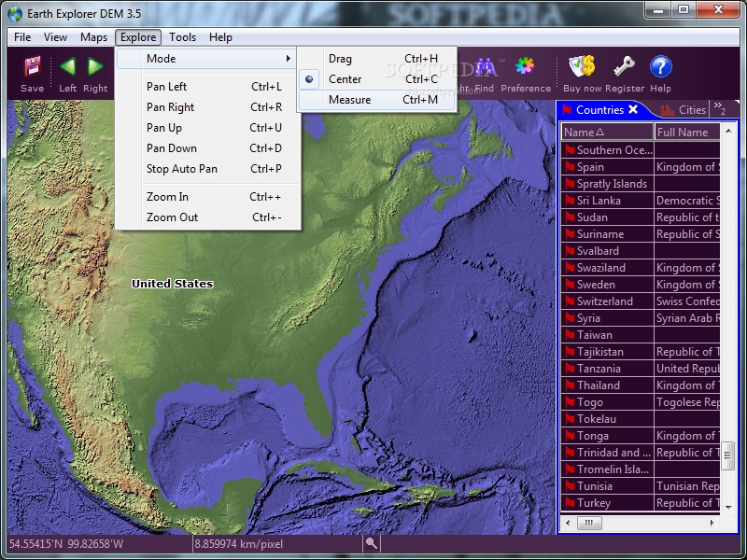The width and height of the screenshot is (747, 560).
Task: Select the Tajikistan row
Action: 641,352
